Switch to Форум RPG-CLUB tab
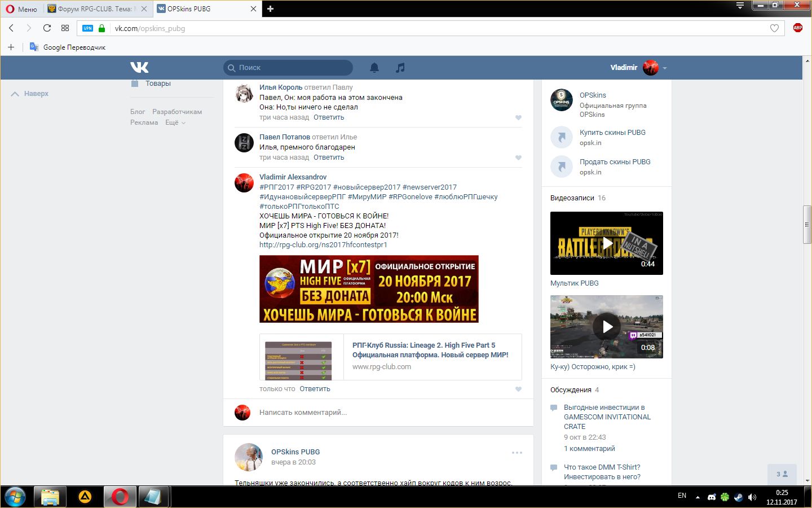This screenshot has width=812, height=508. (x=96, y=8)
